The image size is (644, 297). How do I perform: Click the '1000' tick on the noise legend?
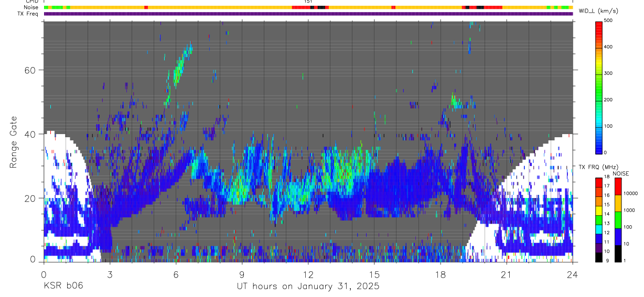tap(629, 211)
